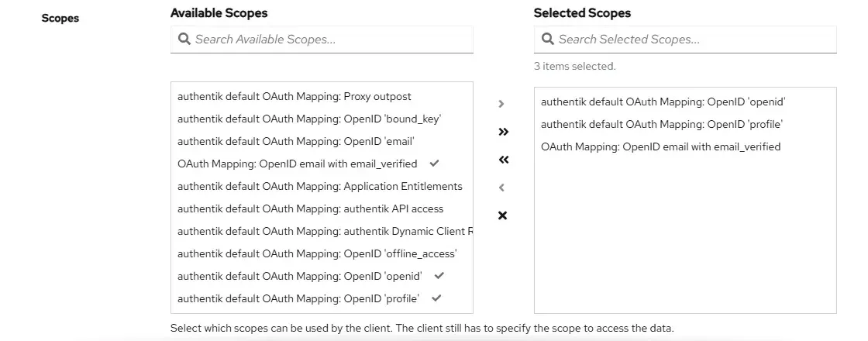Click checkmark beside OpenID 'profile' available row

pyautogui.click(x=437, y=298)
